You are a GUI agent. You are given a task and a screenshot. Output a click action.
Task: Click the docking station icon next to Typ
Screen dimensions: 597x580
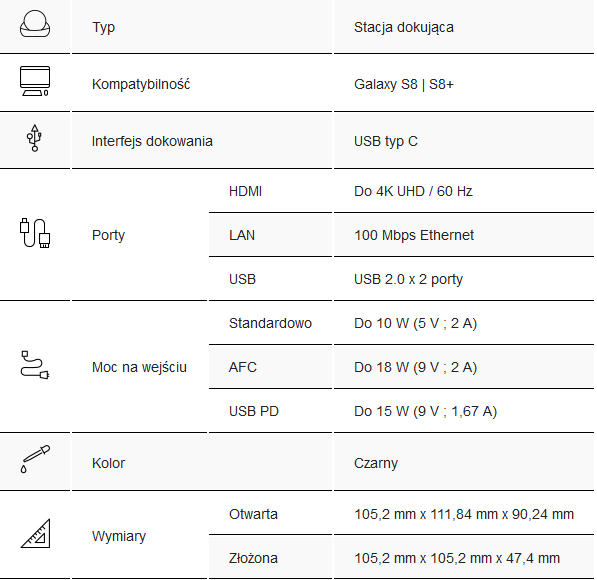[x=35, y=24]
